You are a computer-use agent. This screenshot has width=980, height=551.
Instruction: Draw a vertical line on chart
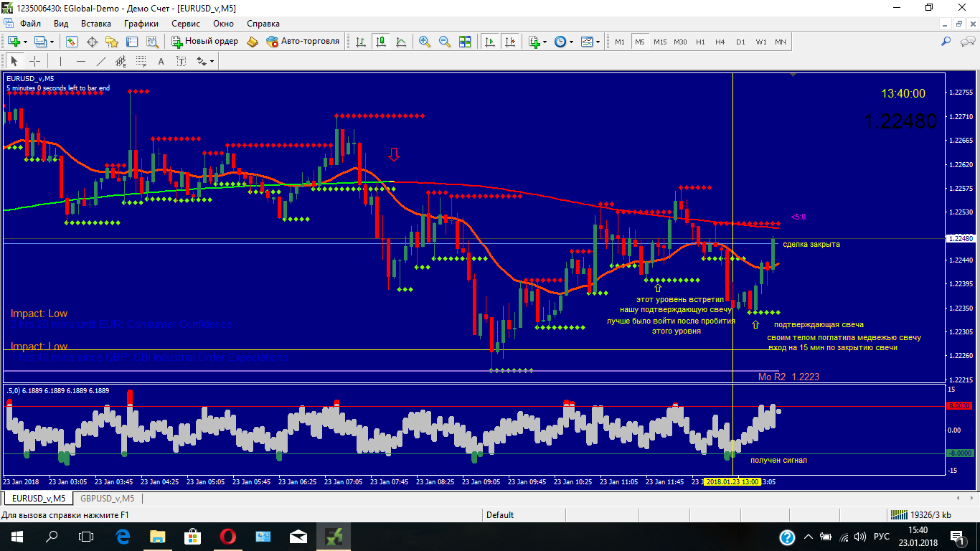pos(61,61)
